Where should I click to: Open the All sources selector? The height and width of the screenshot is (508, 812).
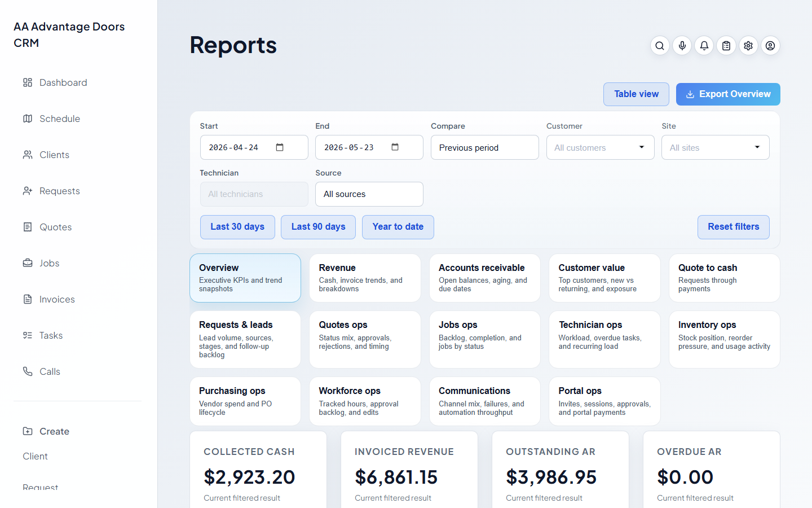369,194
